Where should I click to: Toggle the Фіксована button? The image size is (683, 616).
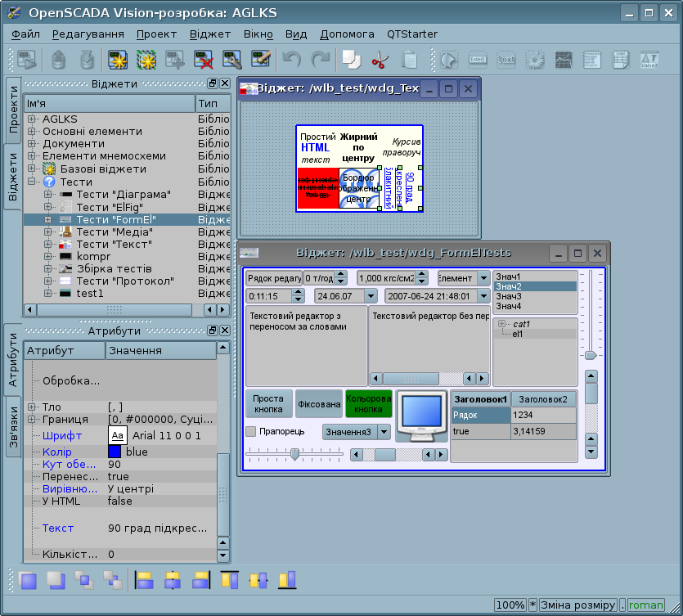[318, 403]
